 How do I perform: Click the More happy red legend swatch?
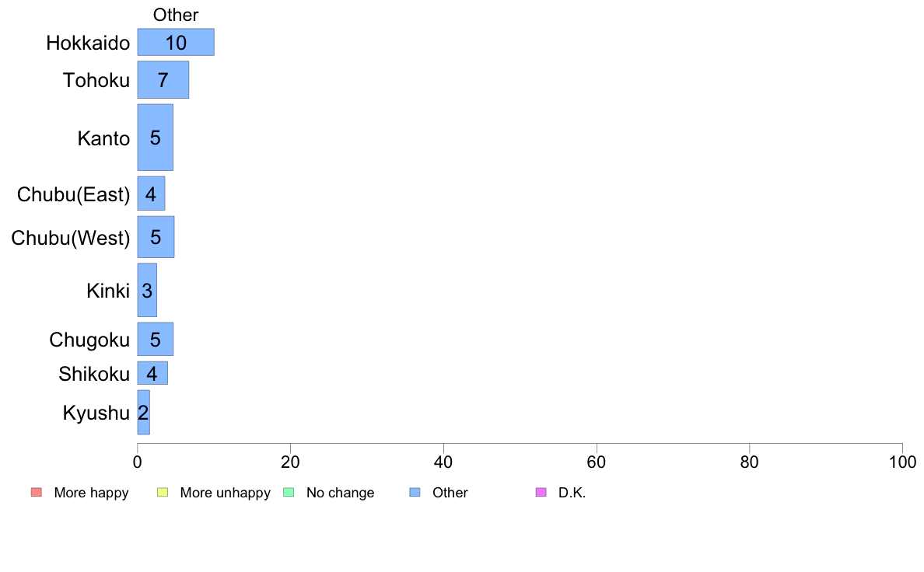[37, 493]
